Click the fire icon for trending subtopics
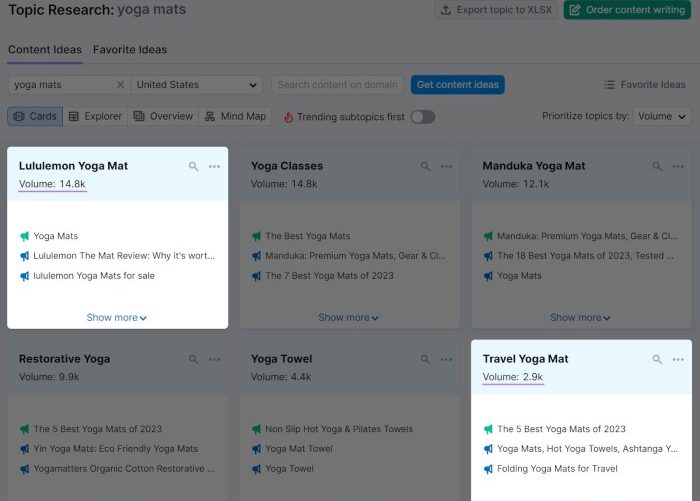Image resolution: width=700 pixels, height=501 pixels. point(288,117)
